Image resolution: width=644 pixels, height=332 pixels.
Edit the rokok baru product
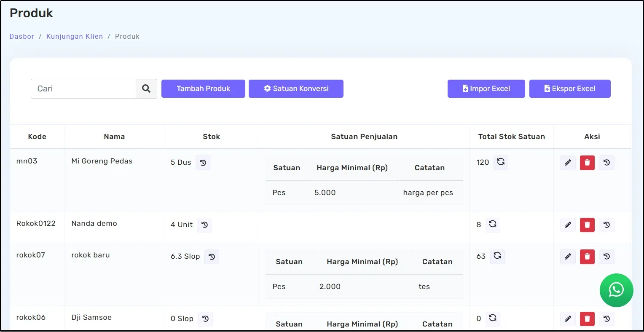pos(568,257)
